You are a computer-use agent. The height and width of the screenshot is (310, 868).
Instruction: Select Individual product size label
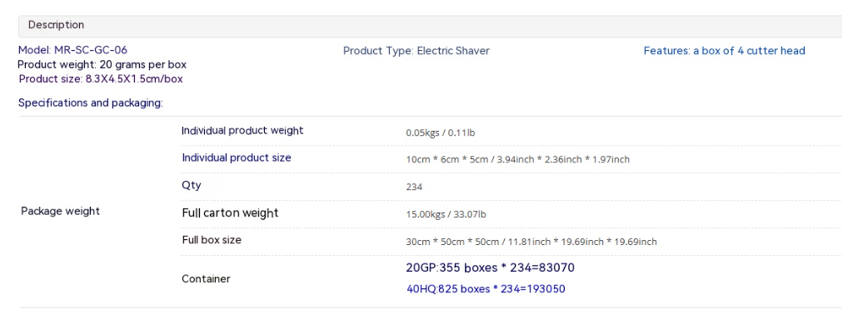[x=237, y=157]
